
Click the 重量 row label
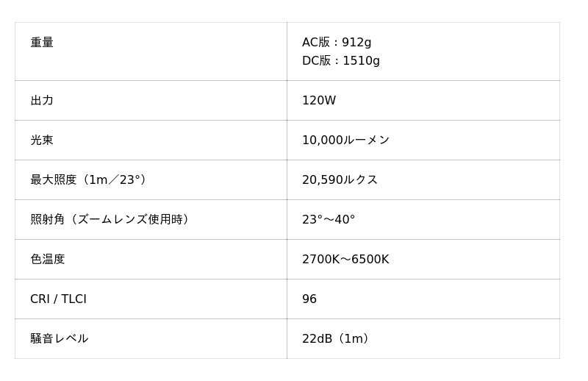pos(42,43)
